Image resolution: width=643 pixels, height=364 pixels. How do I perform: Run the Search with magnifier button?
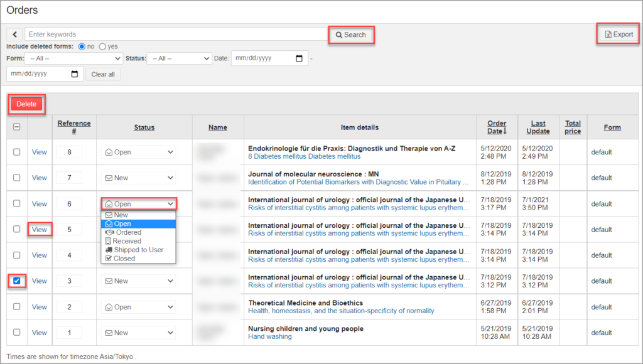[x=351, y=35]
